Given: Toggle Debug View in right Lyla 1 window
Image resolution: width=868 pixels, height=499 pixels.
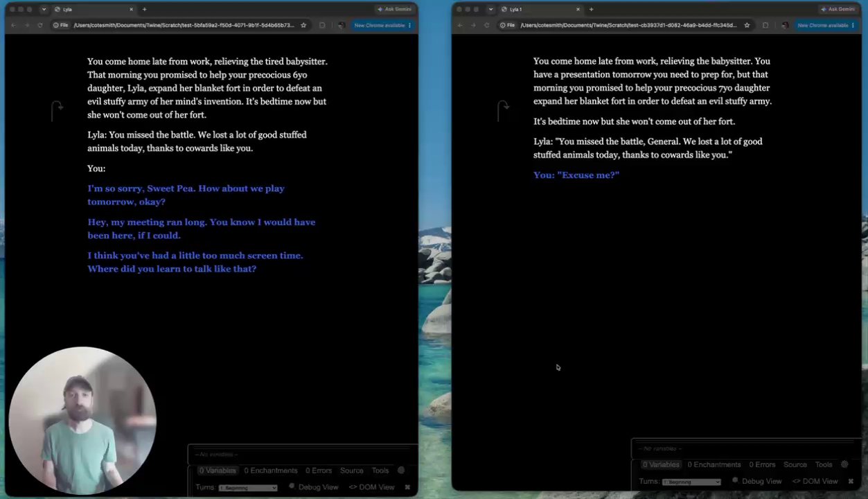Looking at the screenshot, I should pos(757,481).
